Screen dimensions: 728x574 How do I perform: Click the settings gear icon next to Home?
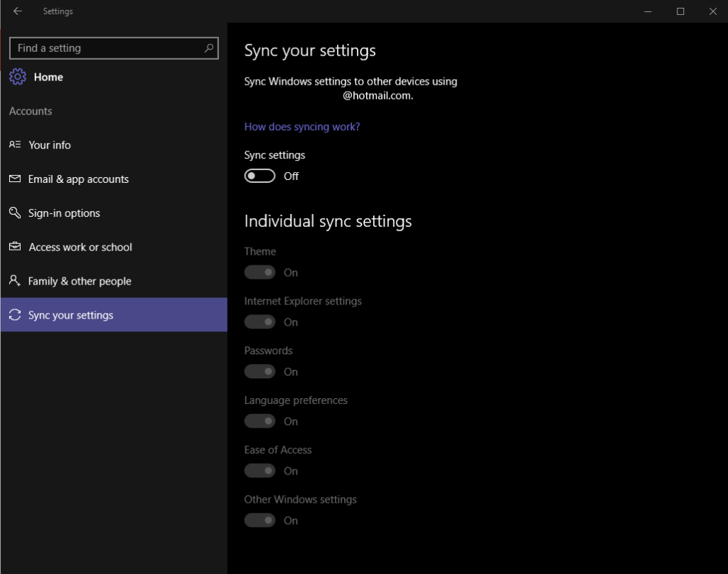point(17,76)
